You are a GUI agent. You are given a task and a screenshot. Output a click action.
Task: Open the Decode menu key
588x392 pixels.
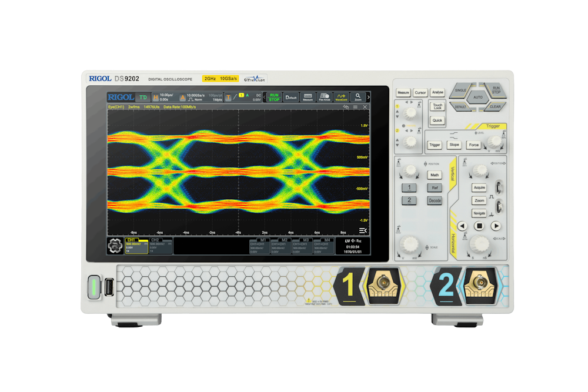[435, 200]
